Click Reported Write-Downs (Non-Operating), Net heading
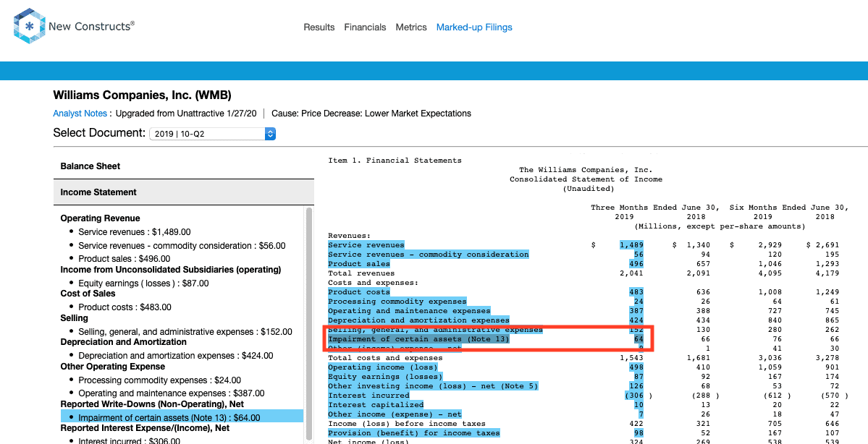Viewport: 868px width, 444px height. tap(152, 404)
